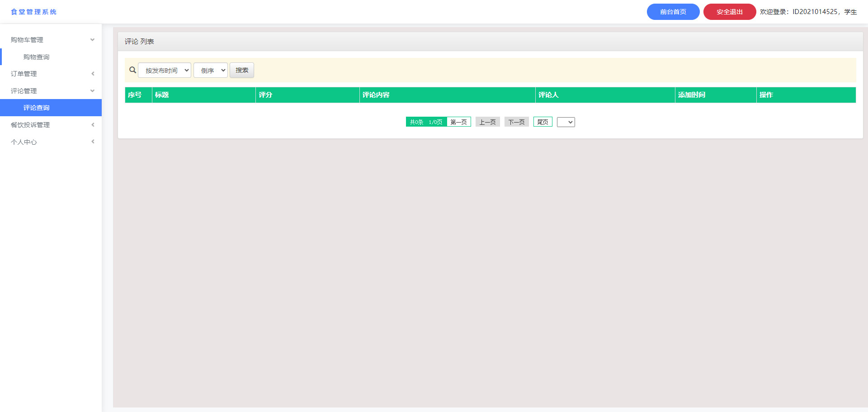Open 购物查询 in the sidebar
868x412 pixels.
pyautogui.click(x=37, y=57)
